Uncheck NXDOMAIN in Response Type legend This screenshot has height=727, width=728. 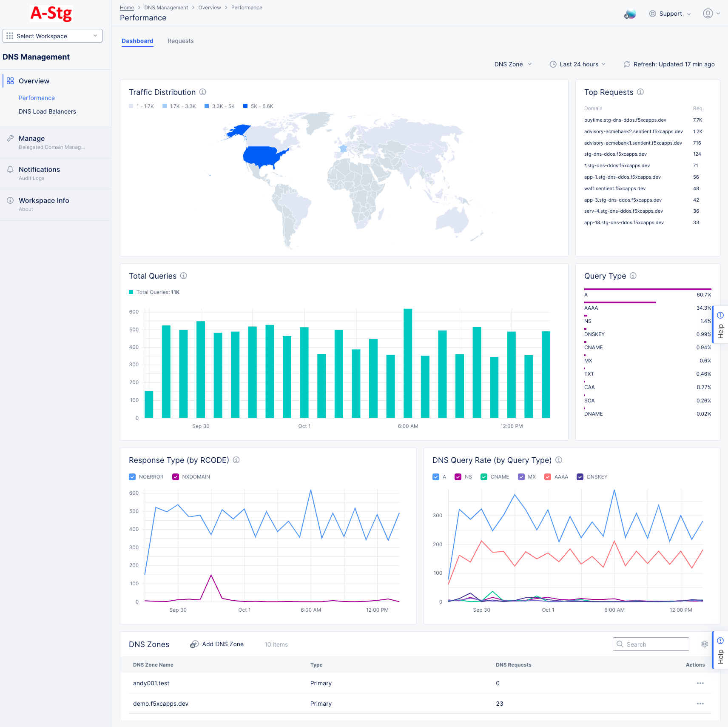176,476
